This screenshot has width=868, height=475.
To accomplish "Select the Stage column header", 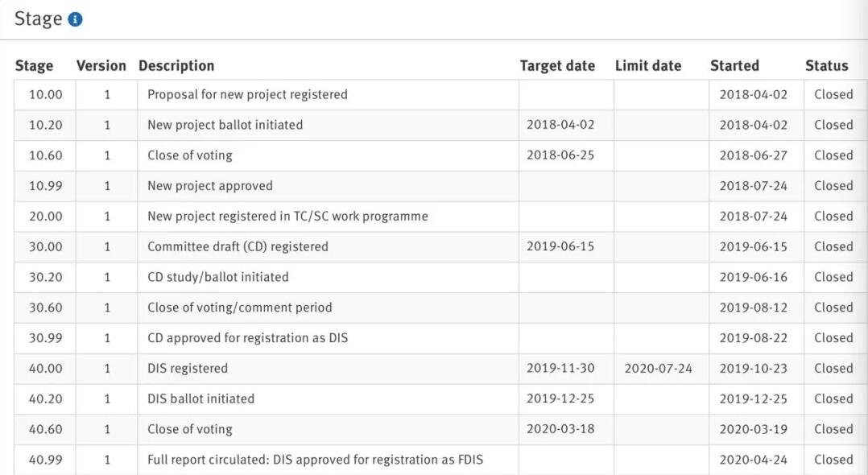I will (35, 65).
